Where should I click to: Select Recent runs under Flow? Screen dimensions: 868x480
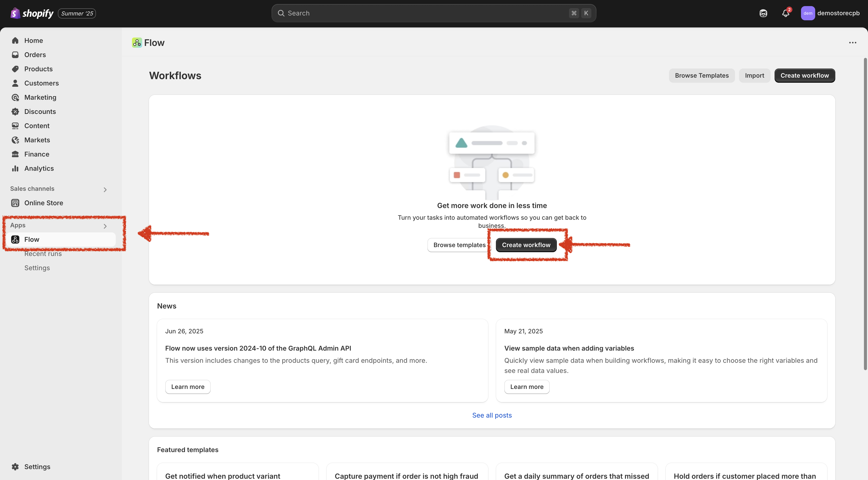coord(43,254)
